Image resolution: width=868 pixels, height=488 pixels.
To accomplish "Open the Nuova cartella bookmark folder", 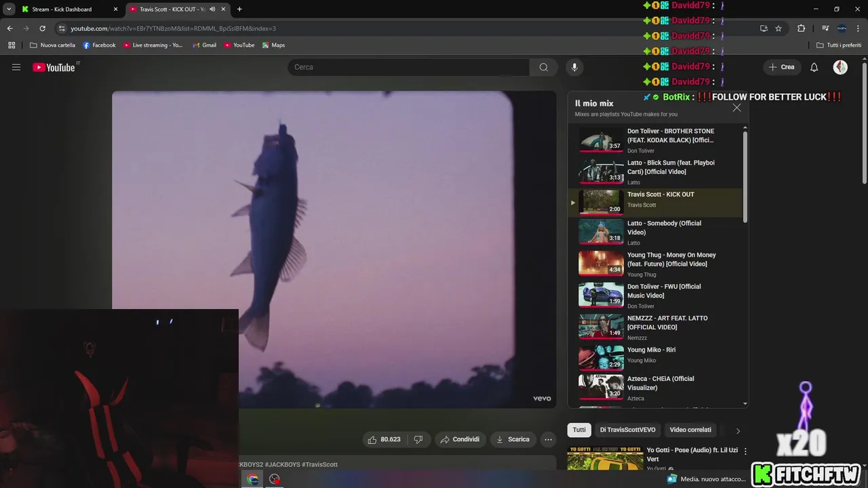I will (52, 45).
